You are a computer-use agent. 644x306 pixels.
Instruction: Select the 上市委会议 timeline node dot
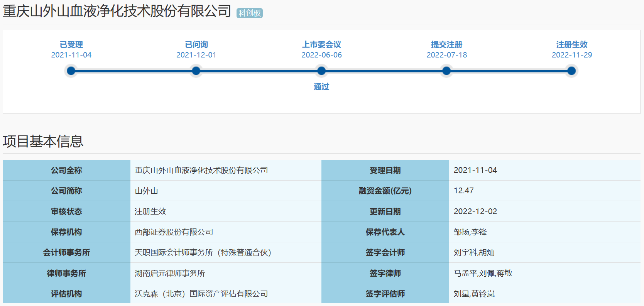(x=321, y=71)
